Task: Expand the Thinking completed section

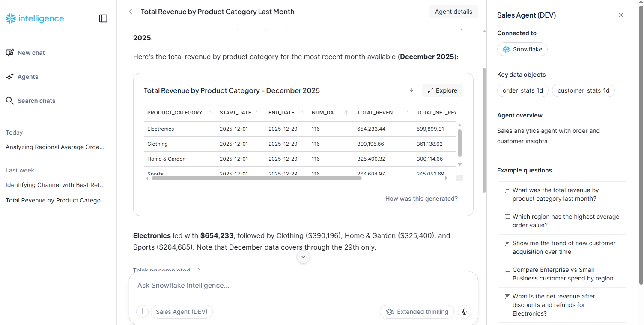Action: point(199,270)
